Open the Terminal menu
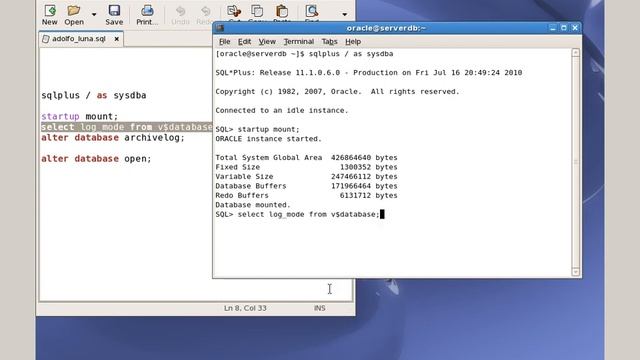The image size is (640, 360). [299, 42]
